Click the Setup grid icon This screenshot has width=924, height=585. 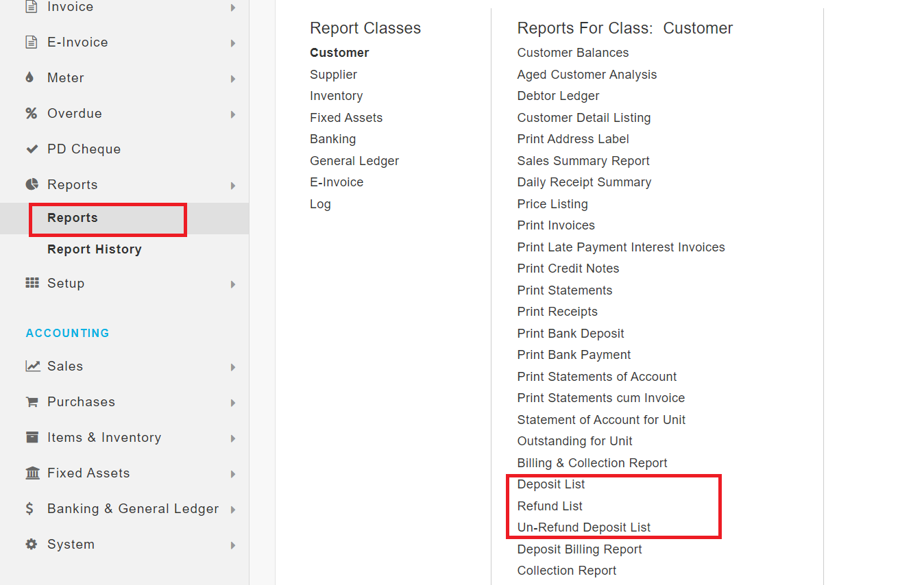[32, 284]
